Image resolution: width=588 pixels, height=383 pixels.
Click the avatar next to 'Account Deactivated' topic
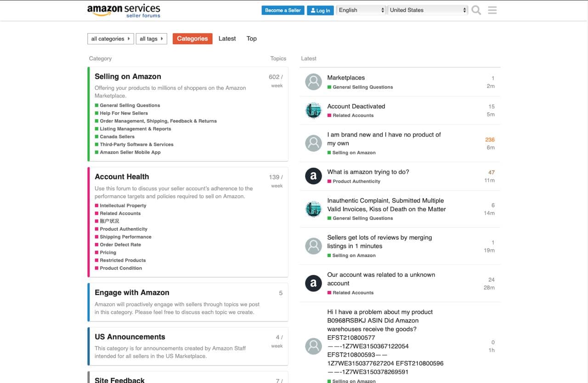[x=313, y=110]
